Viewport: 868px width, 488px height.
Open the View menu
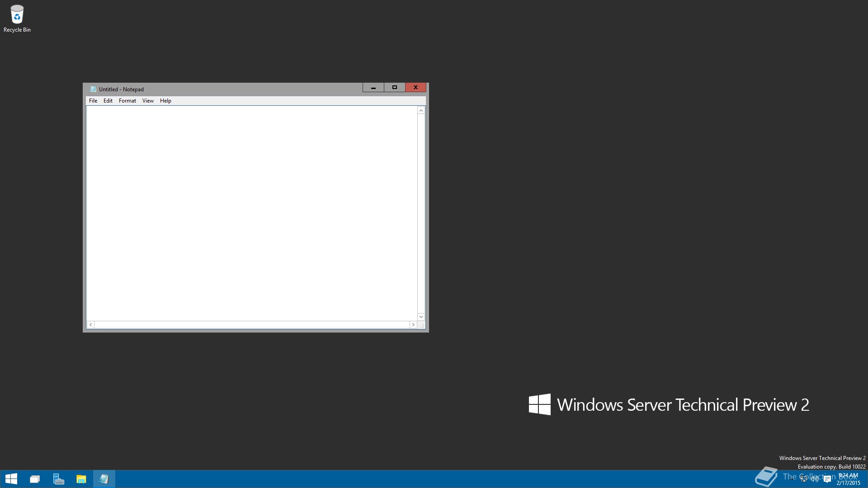148,101
